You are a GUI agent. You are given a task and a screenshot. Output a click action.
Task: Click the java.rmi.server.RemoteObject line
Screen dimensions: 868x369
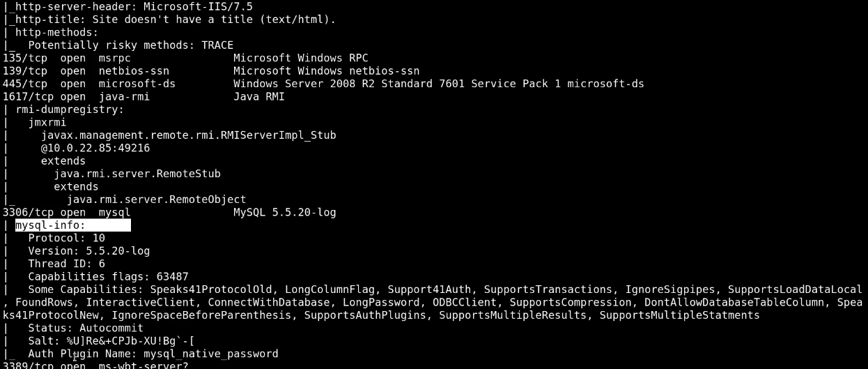(x=156, y=199)
